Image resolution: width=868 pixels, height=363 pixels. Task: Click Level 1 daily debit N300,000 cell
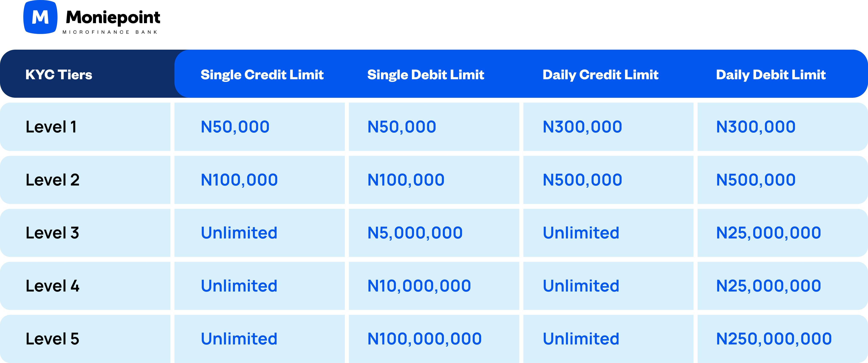[782, 127]
